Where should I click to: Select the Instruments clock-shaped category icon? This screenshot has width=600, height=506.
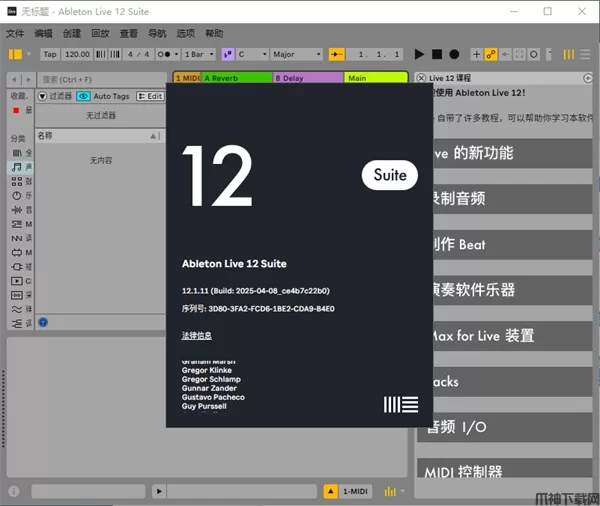tap(17, 196)
